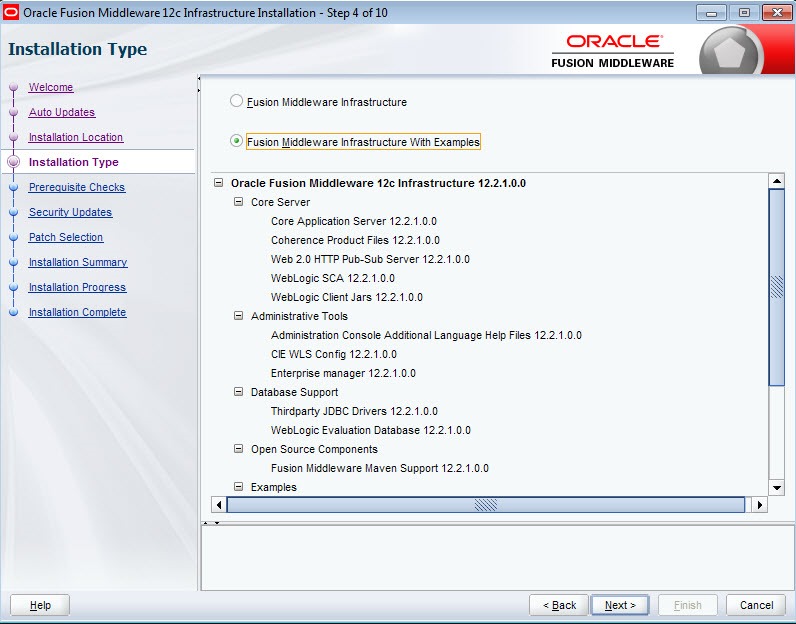Click the right arrow of horizontal scrollbar
This screenshot has height=624, width=796.
click(759, 505)
